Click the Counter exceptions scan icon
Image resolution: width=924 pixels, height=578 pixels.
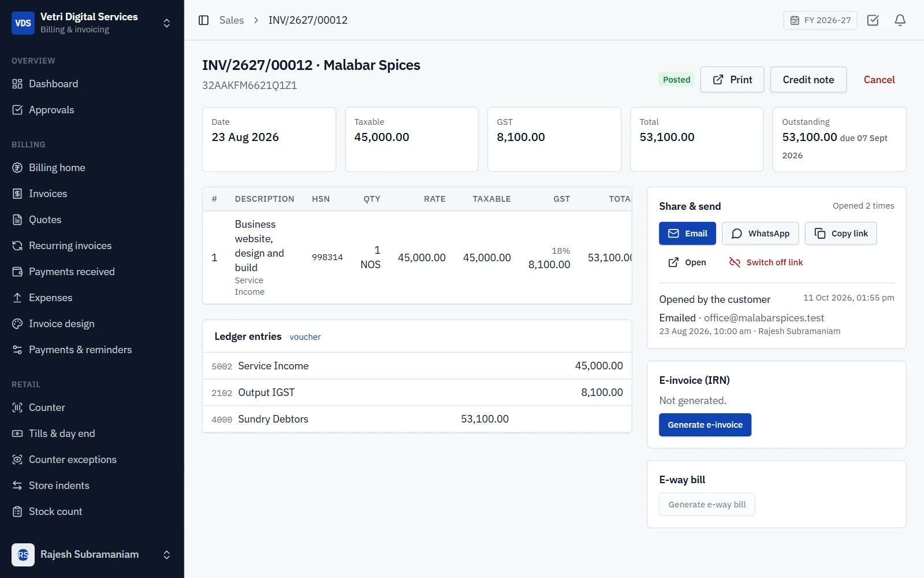(x=17, y=460)
